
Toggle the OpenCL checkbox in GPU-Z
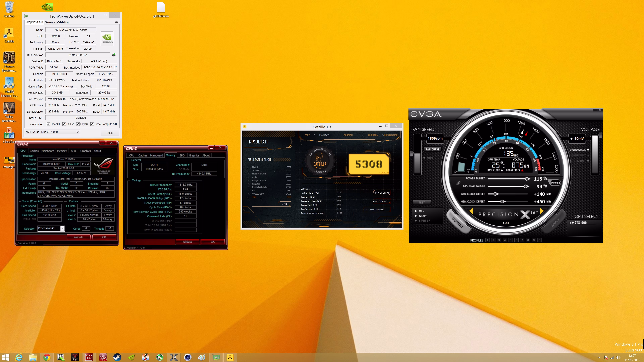(48, 124)
